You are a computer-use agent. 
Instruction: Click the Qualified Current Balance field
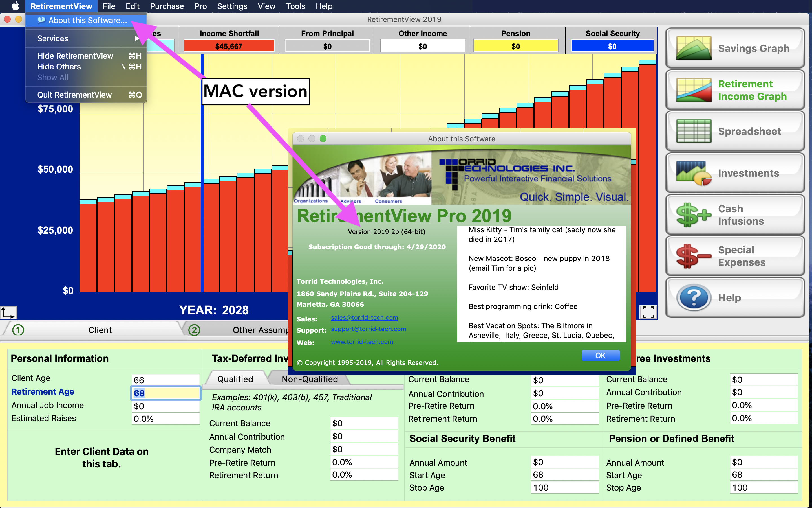coord(364,423)
